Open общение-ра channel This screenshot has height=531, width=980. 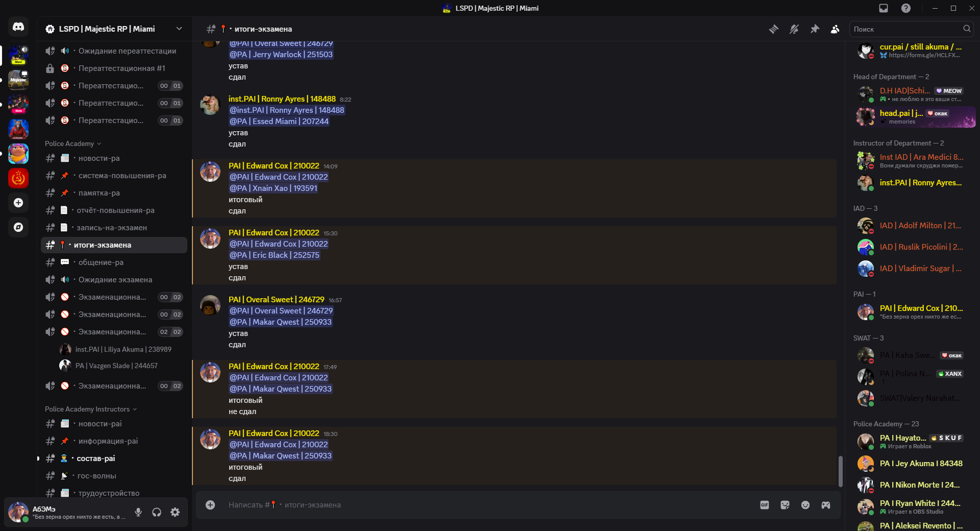point(114,262)
